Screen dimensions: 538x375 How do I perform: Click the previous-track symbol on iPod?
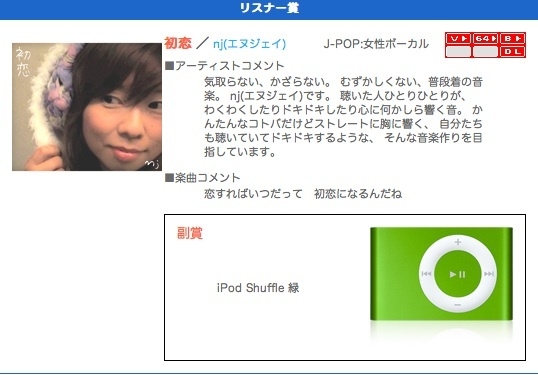(426, 274)
